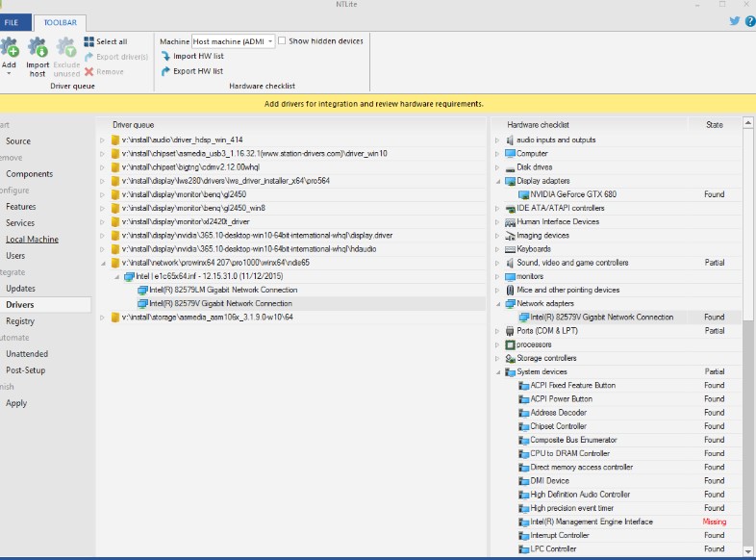Select Intel(R) 82579LM Gigabit Network Connection
Image resolution: width=756 pixels, height=560 pixels.
[x=222, y=290]
